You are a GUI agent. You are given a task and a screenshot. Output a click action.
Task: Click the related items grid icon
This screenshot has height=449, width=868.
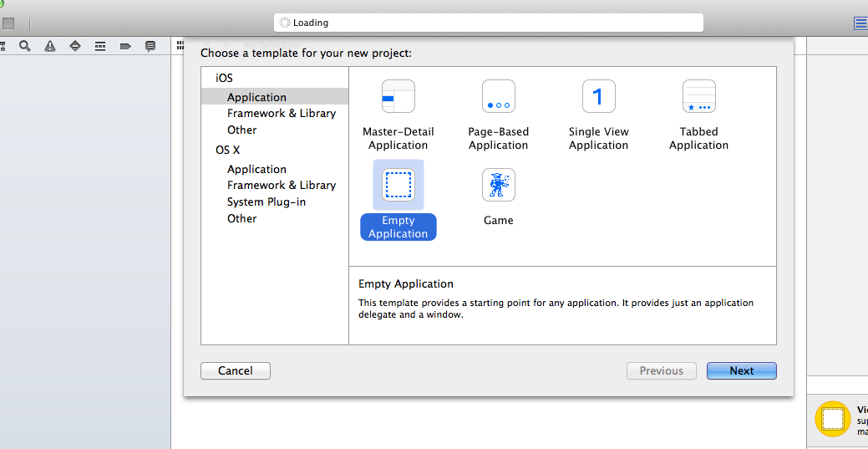pos(180,45)
